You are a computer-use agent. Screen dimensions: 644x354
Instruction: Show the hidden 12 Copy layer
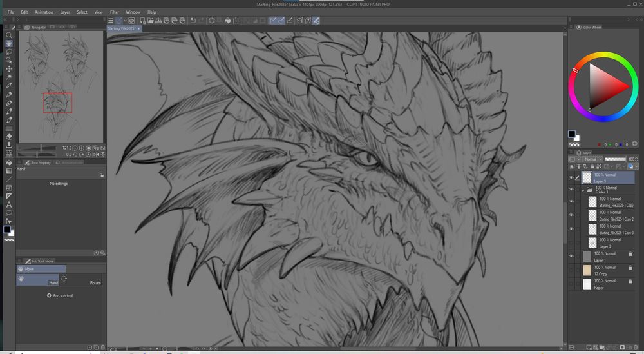[571, 270]
